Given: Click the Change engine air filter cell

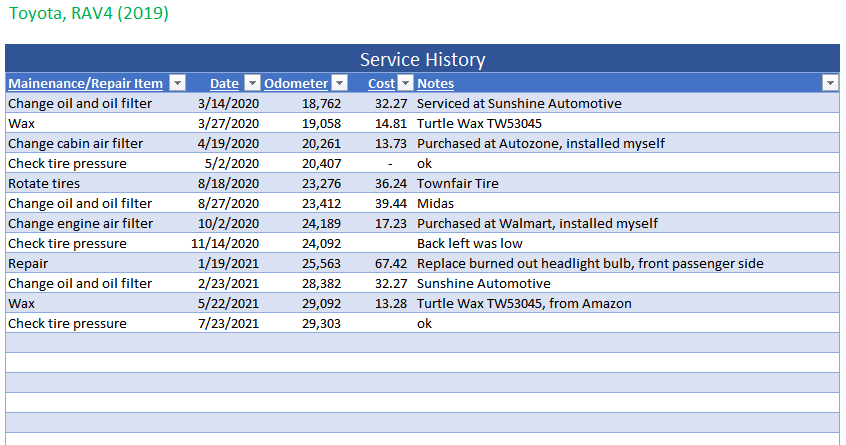Looking at the screenshot, I should 81,223.
